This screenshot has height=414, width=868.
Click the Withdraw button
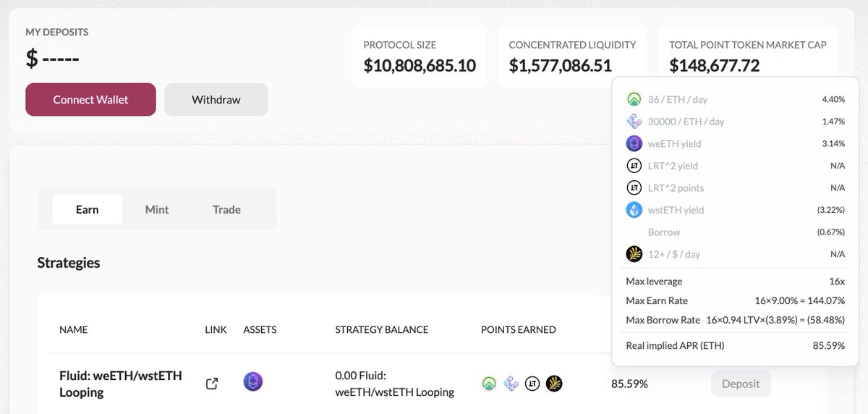click(x=216, y=99)
